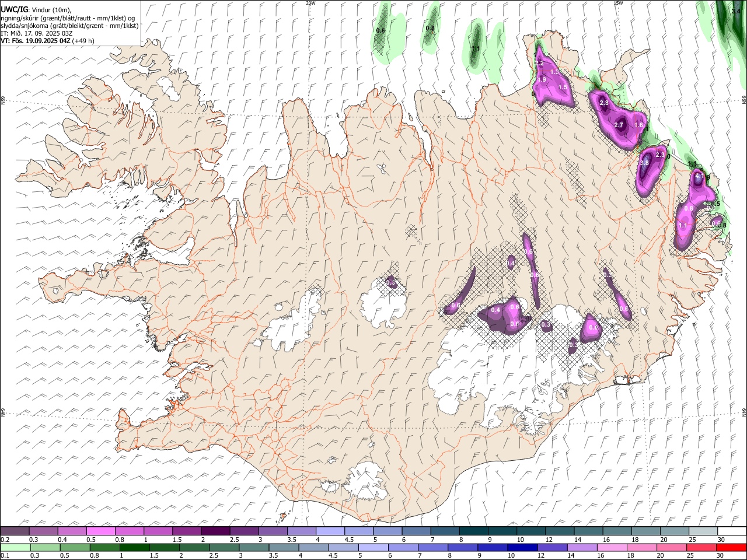Click the '15W' longitude label at the top
This screenshot has width=747, height=560.
pos(618,3)
